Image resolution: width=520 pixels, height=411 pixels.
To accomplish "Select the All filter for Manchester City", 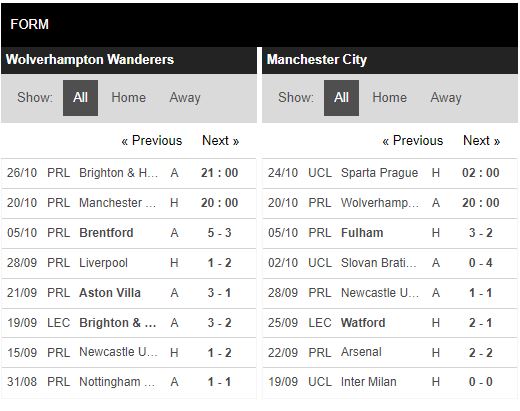I will (x=341, y=98).
